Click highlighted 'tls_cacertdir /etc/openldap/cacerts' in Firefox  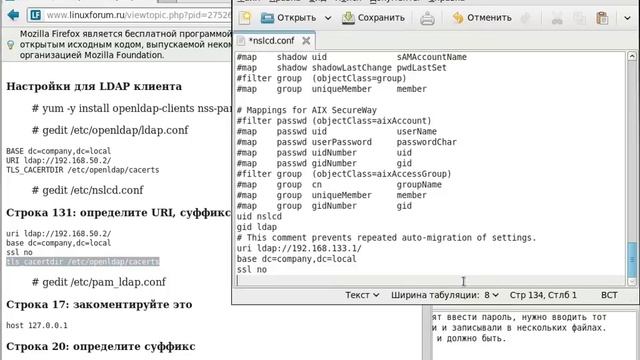coord(82,262)
